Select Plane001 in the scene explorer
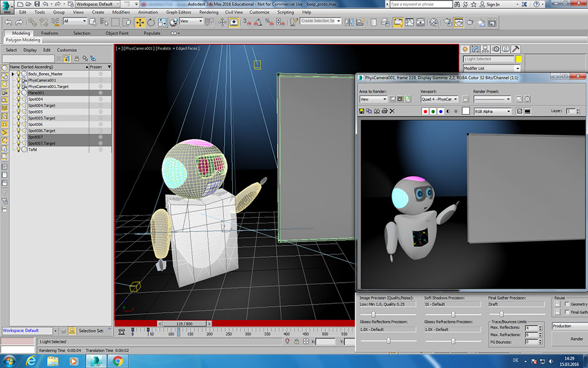The image size is (588, 368). tap(36, 93)
